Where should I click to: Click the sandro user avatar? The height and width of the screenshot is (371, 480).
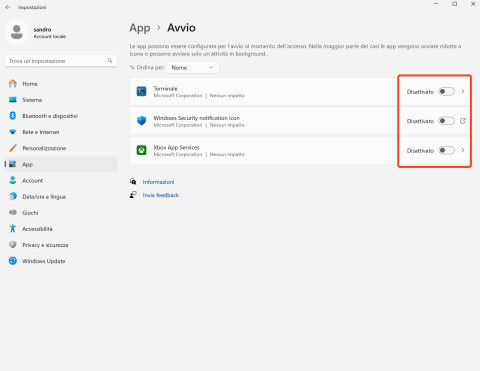point(17,32)
